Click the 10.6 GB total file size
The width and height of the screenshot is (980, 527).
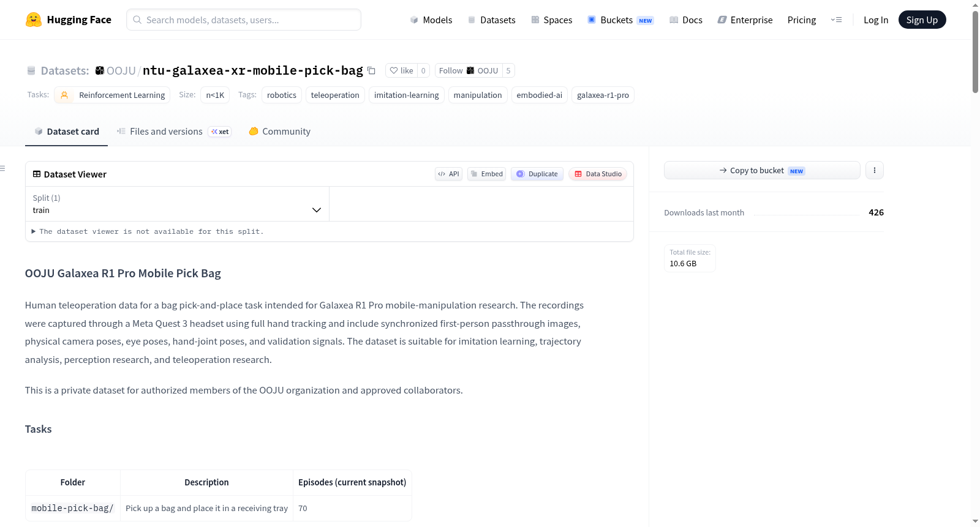[683, 264]
